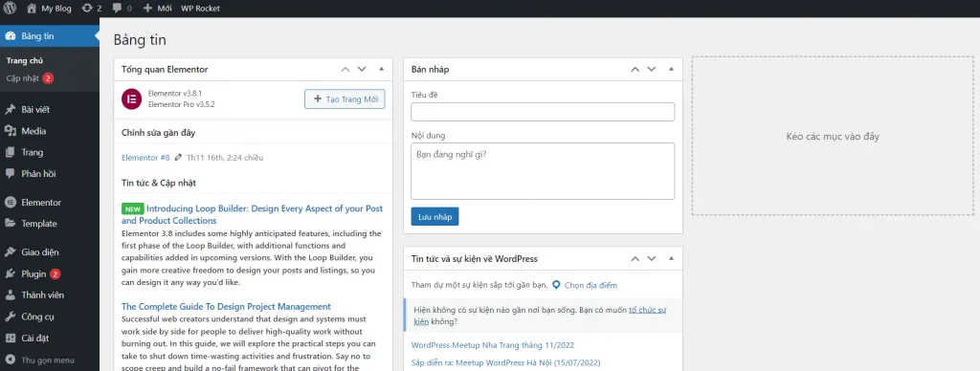Open the Cập nhật updates submenu
980x371 pixels.
coord(30,78)
